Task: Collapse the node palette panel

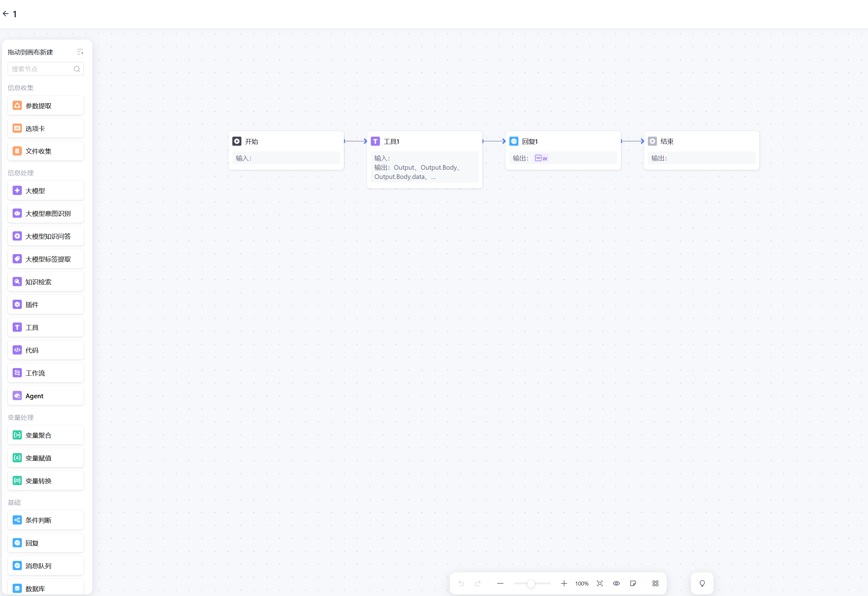Action: (80, 52)
